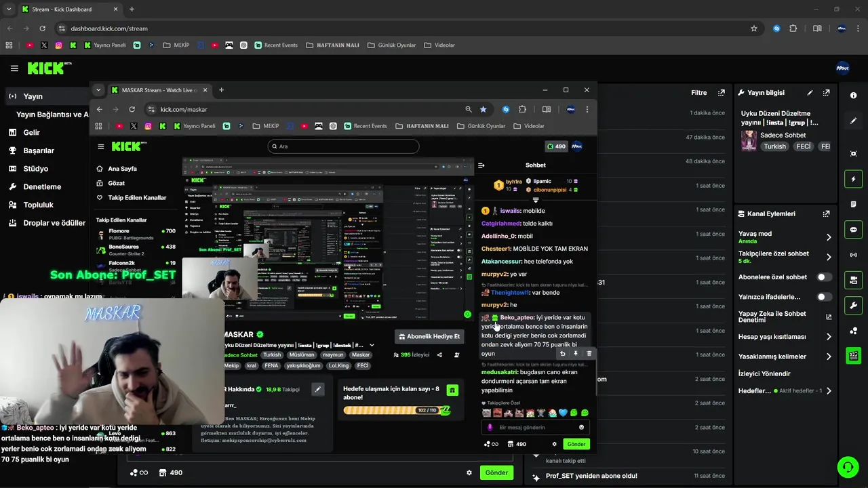Expand Takipçilere özel sohbet settings
Screen dimensions: 868x488
click(x=829, y=257)
